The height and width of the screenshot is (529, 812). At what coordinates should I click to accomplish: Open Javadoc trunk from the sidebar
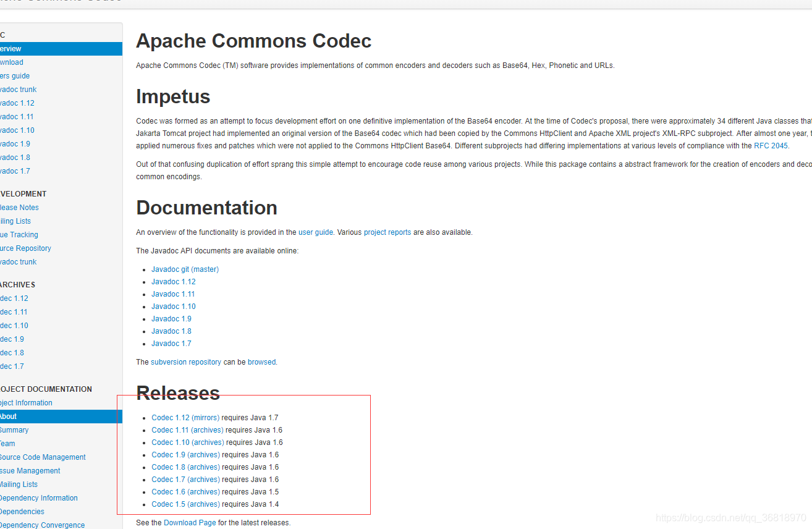coord(19,89)
